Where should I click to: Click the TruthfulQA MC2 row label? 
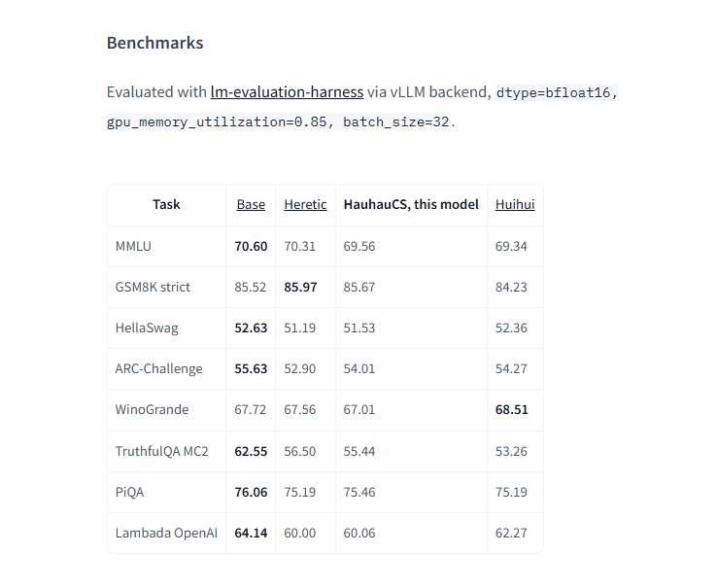click(162, 451)
